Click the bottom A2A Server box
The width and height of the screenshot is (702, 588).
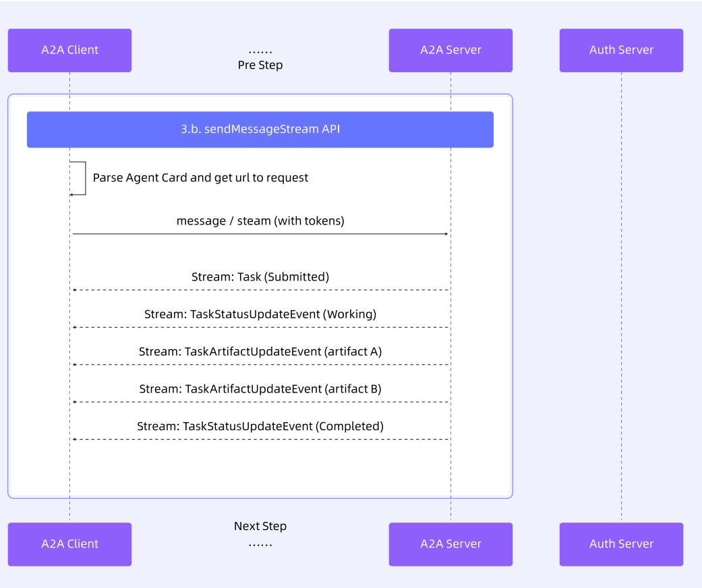[450, 543]
